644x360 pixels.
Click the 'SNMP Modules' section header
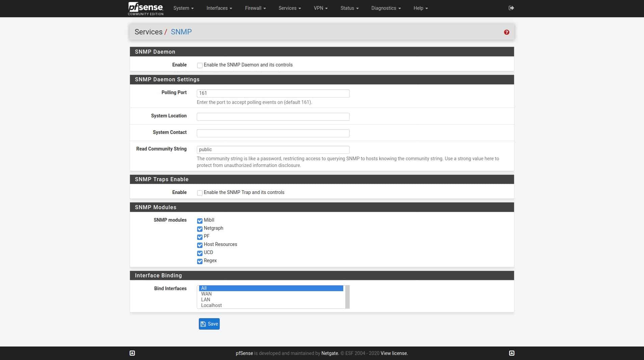click(x=322, y=207)
